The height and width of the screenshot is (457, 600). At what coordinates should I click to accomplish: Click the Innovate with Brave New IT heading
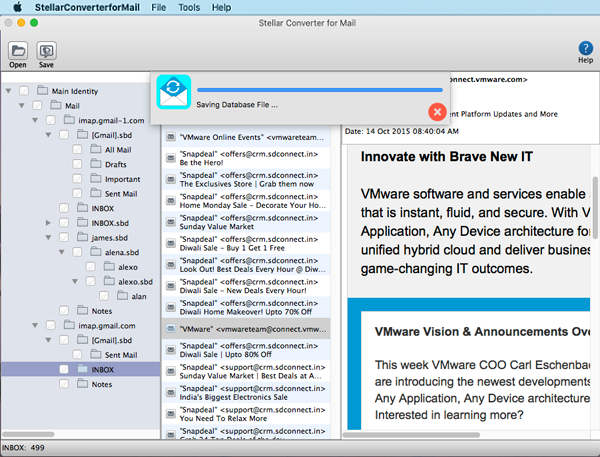(447, 157)
